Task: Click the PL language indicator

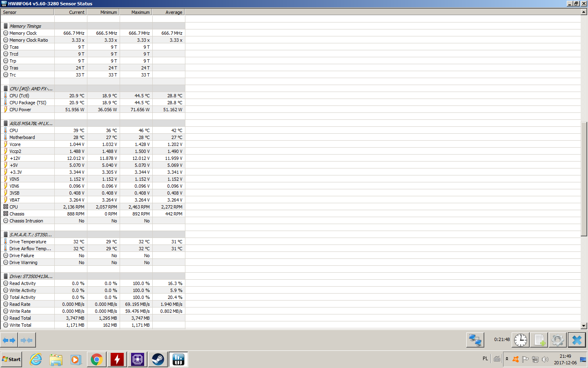Action: coord(485,359)
